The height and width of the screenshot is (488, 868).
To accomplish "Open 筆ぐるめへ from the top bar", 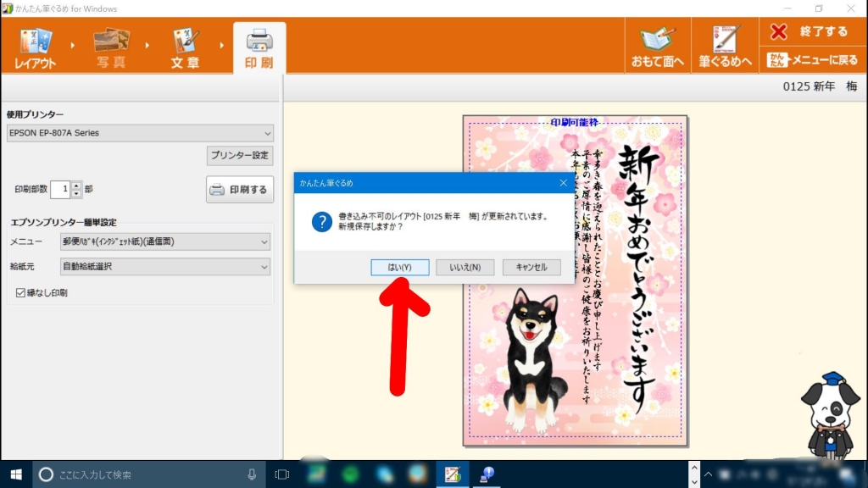I will point(725,47).
